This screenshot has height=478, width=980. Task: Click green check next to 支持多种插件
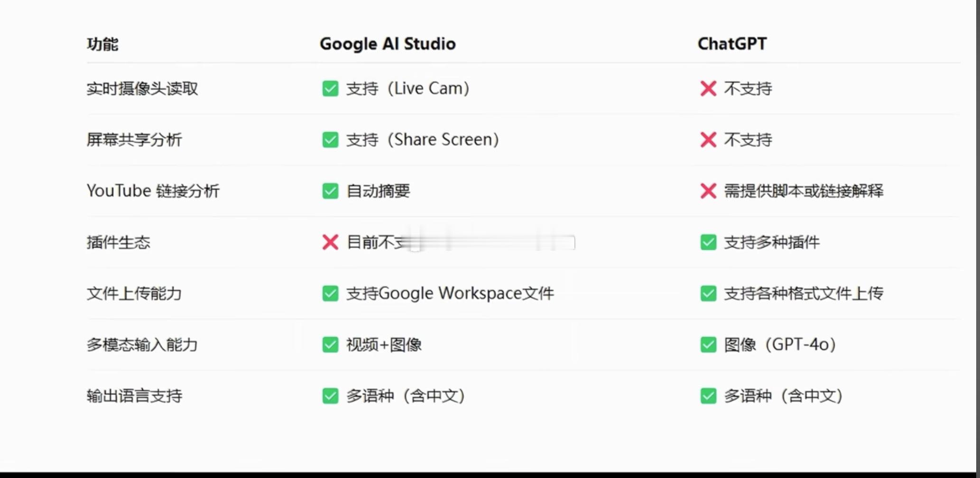click(x=708, y=242)
